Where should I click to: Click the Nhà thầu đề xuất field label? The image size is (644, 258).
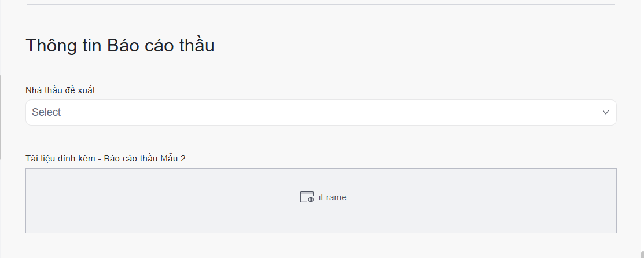click(x=60, y=90)
